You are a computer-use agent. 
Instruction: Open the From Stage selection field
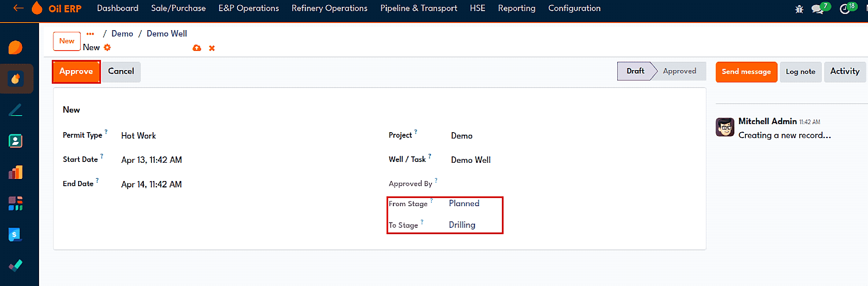[473, 204]
